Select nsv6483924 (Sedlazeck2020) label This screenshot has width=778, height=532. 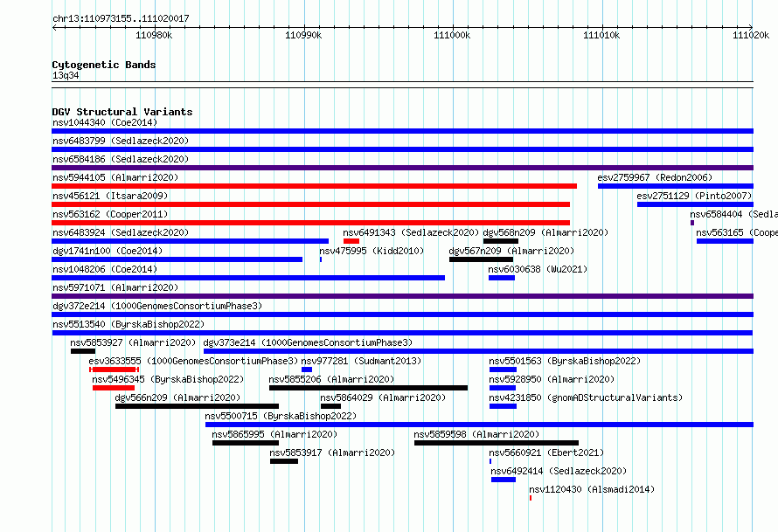coord(121,232)
